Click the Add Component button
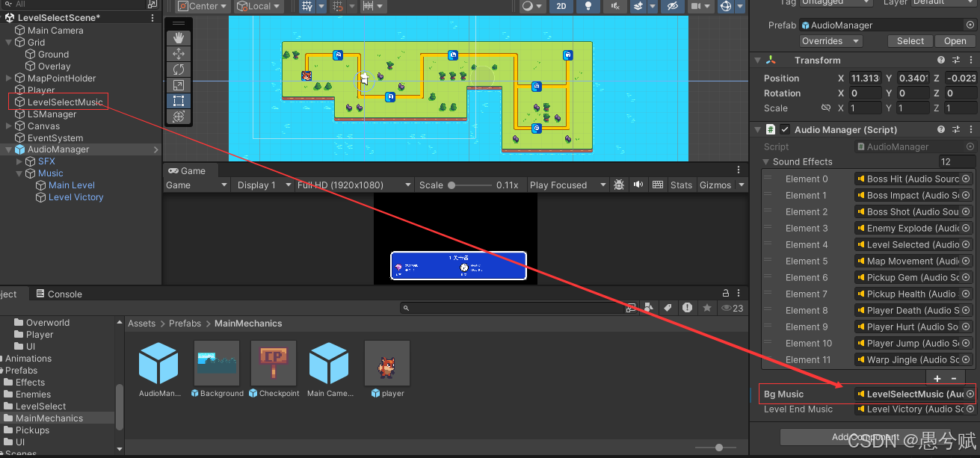 click(x=866, y=437)
